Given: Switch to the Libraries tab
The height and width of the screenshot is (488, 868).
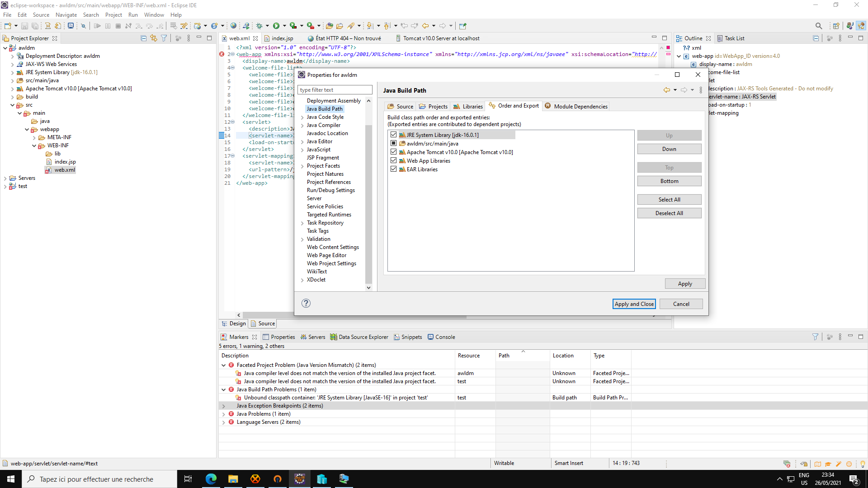Looking at the screenshot, I should pyautogui.click(x=468, y=106).
